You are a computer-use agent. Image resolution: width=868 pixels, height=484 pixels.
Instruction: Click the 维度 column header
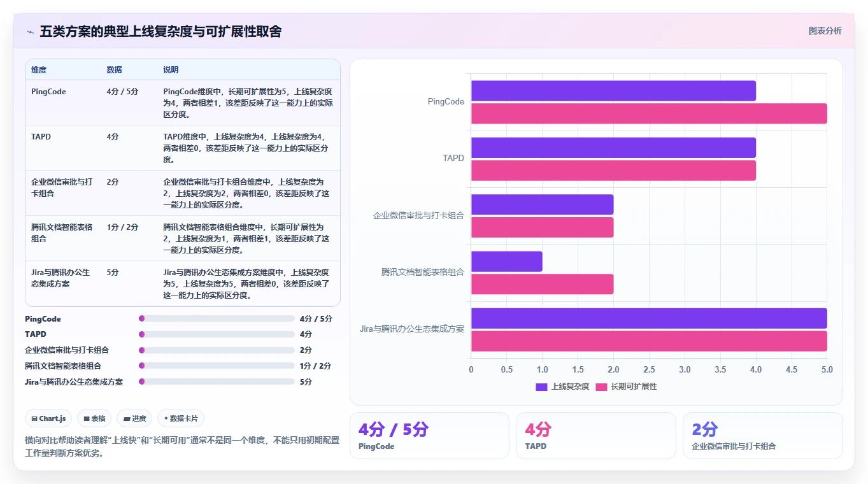click(39, 69)
